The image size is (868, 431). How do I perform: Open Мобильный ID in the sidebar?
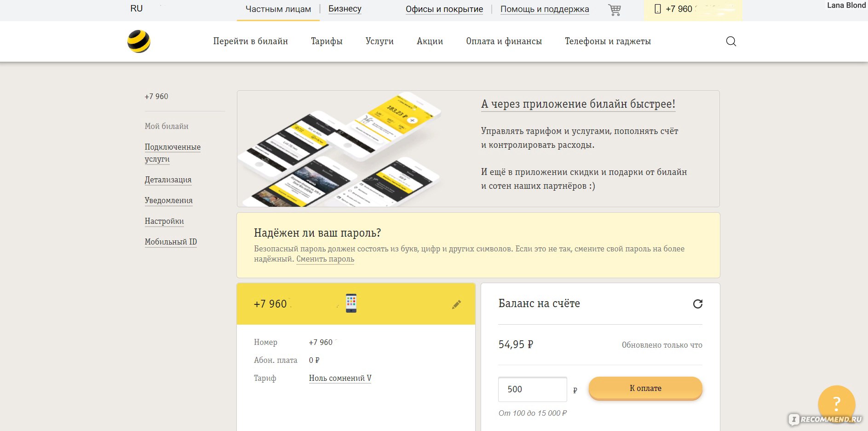171,242
